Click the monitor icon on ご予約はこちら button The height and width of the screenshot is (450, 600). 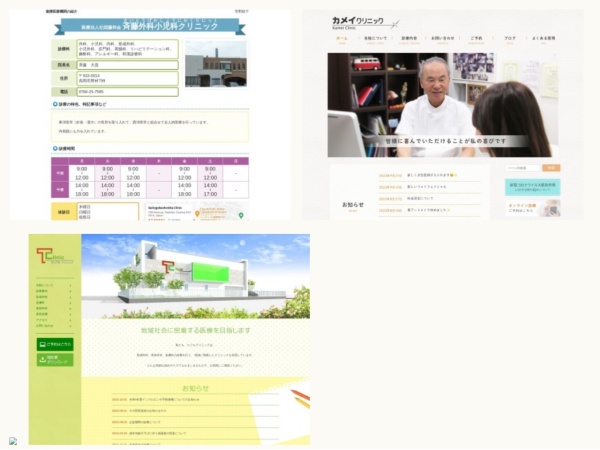42,344
